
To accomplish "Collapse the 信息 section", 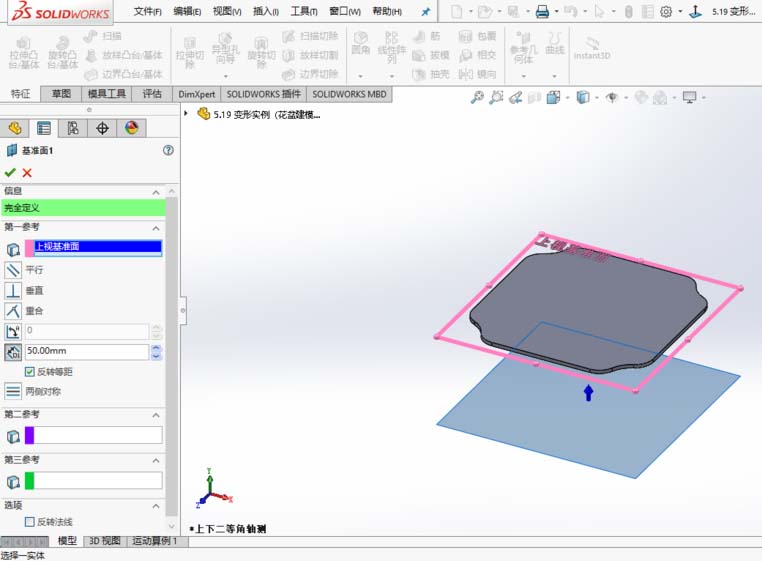I will coord(156,193).
